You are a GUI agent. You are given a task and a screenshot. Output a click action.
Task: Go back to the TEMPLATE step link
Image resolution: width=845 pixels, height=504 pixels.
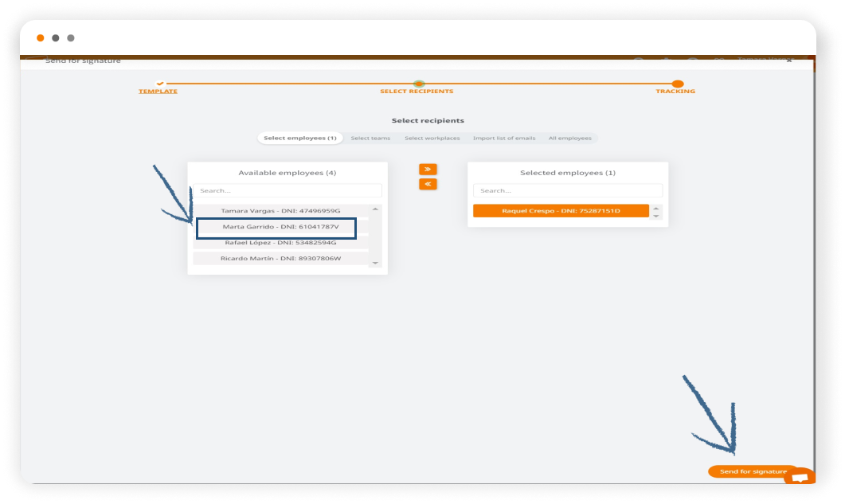coord(158,92)
